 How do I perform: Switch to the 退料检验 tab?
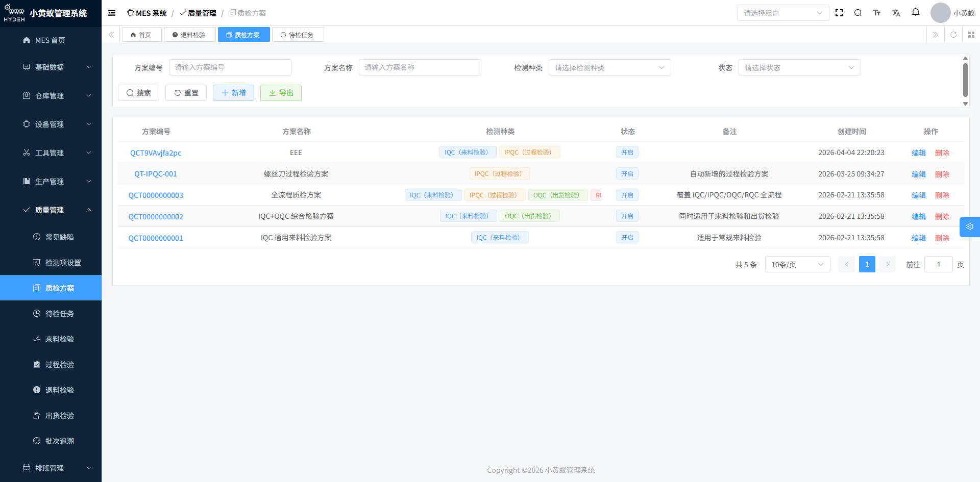click(189, 35)
